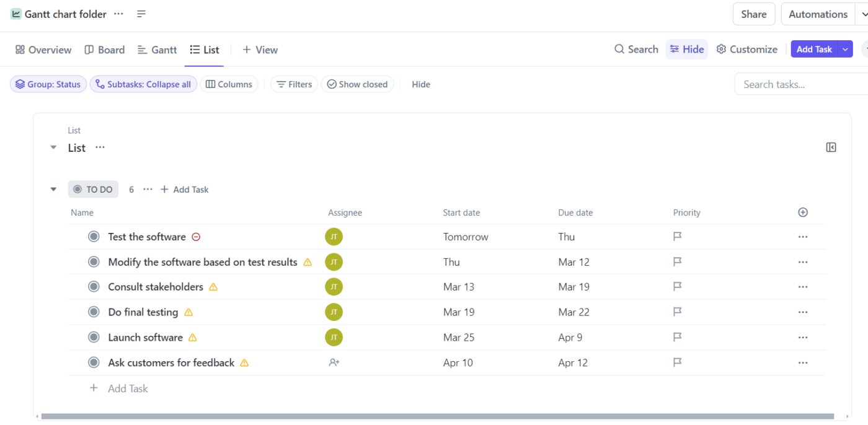The height and width of the screenshot is (425, 868).
Task: Switch to the Board tab
Action: coord(105,50)
